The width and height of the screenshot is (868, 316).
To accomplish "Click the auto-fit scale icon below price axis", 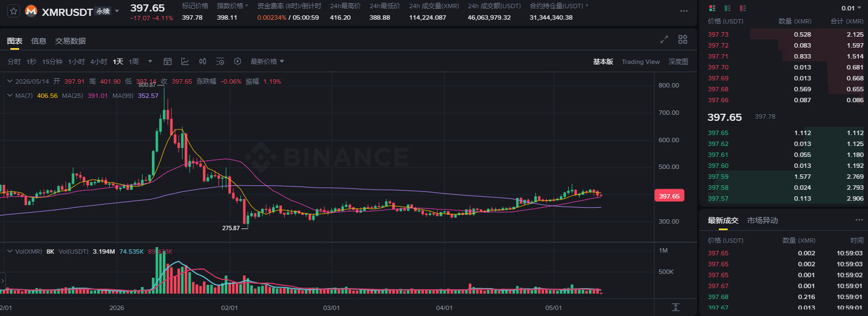I will 676,307.
